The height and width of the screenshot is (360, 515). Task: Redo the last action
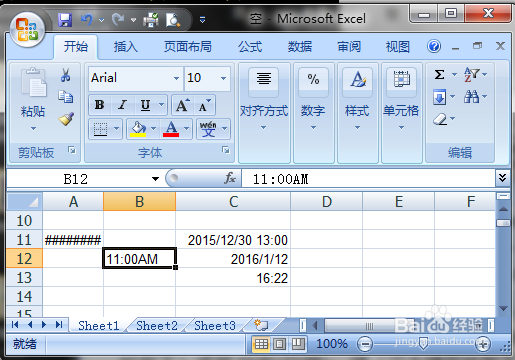click(118, 20)
